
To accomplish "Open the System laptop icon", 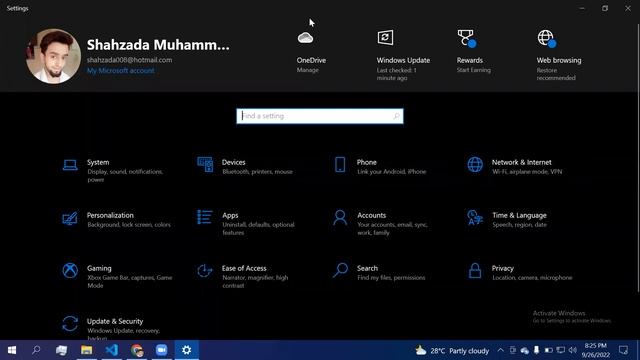I will click(70, 165).
